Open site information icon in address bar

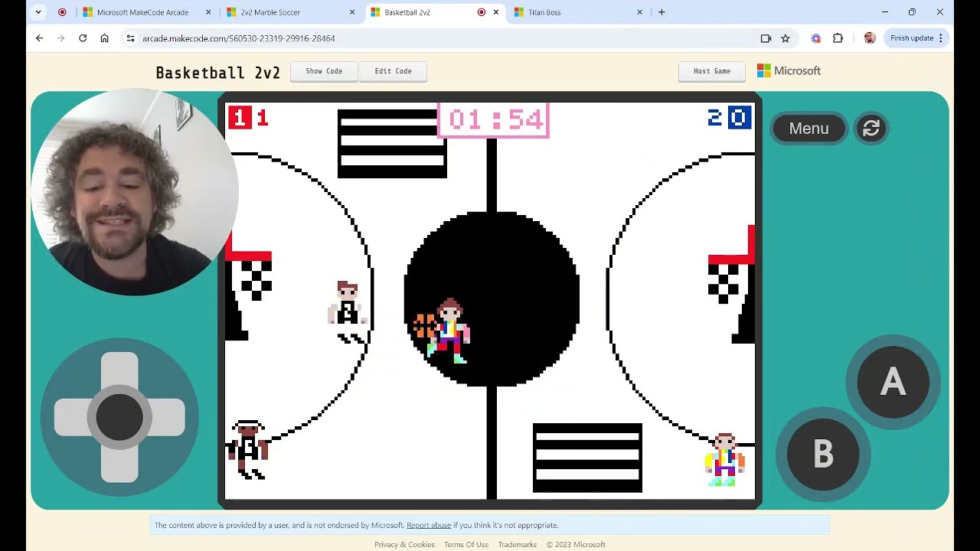130,38
